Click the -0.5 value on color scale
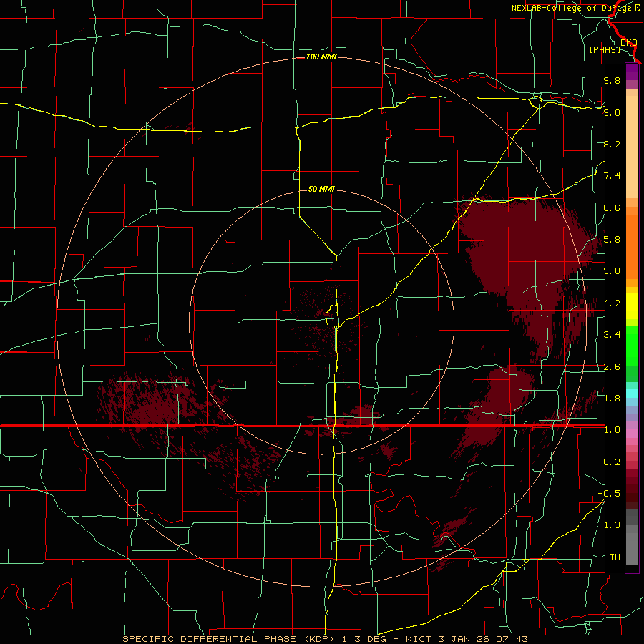This screenshot has height=644, width=644. (609, 494)
